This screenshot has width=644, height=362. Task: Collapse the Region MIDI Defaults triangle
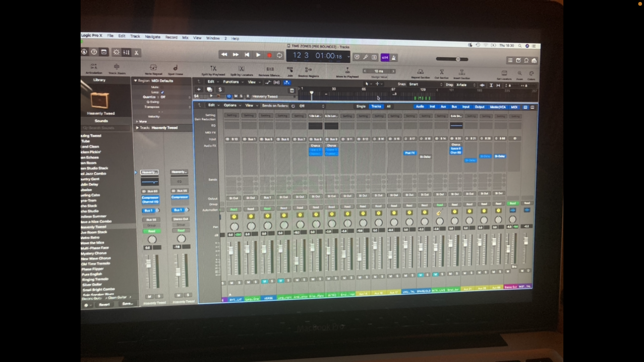pos(136,81)
